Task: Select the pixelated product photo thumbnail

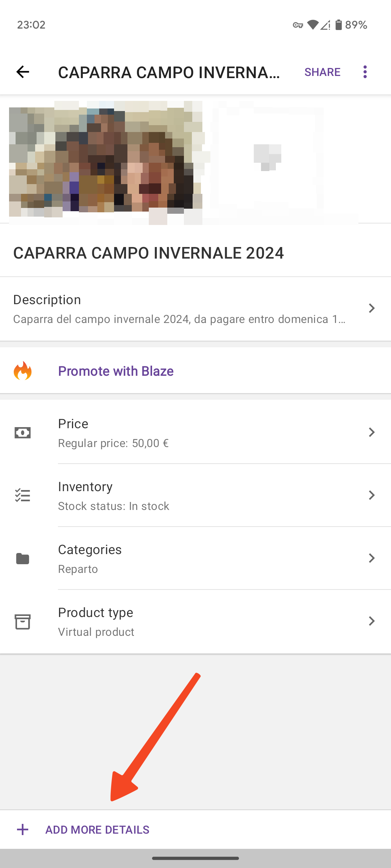Action: pos(106,163)
